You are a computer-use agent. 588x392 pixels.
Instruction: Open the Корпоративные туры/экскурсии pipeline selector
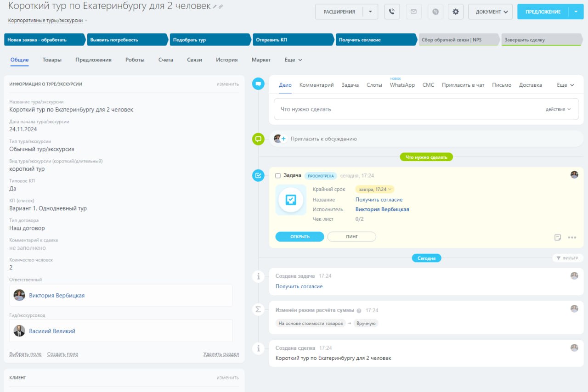48,21
